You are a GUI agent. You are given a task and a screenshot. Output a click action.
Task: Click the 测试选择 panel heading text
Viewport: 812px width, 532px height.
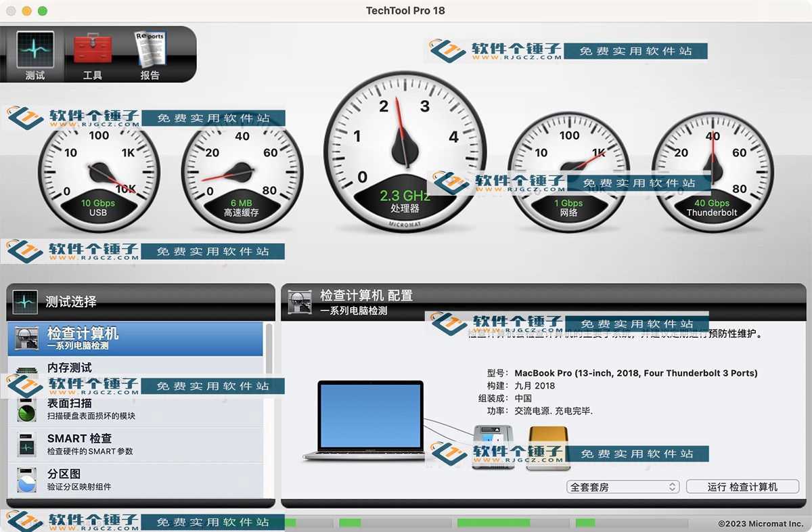(x=71, y=302)
